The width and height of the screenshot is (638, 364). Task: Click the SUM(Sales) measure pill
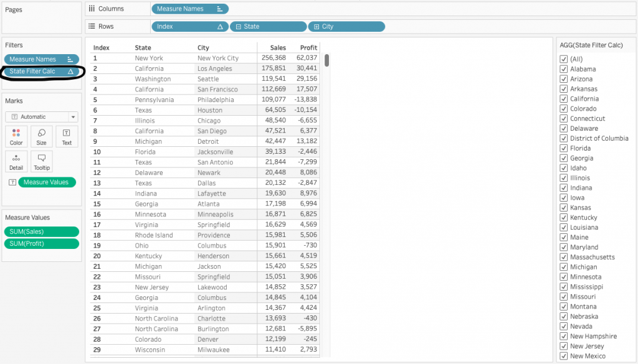point(41,231)
